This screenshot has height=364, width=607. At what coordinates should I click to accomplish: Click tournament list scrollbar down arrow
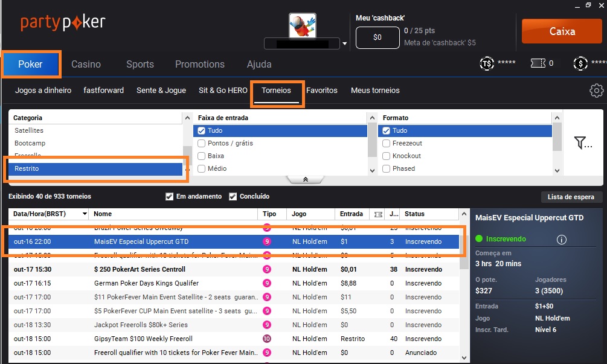click(x=464, y=358)
